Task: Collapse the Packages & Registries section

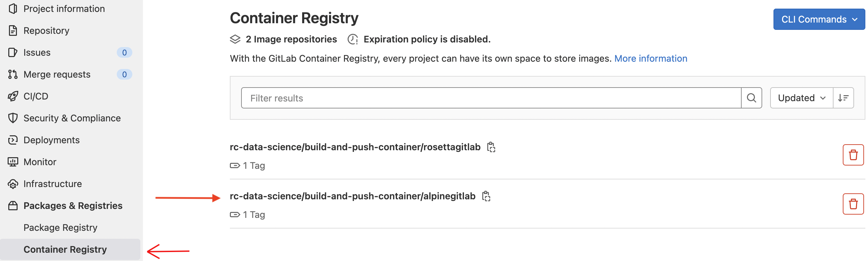Action: 72,206
